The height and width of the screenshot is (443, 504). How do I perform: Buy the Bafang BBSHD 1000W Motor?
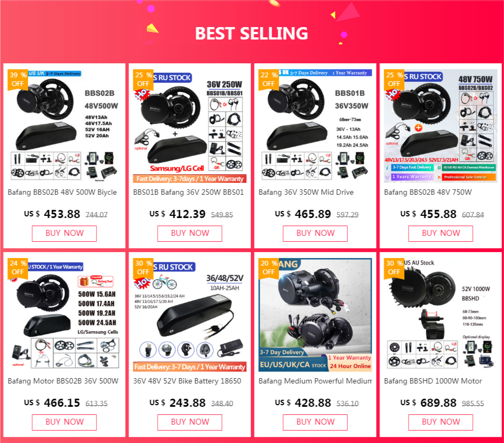tap(440, 422)
